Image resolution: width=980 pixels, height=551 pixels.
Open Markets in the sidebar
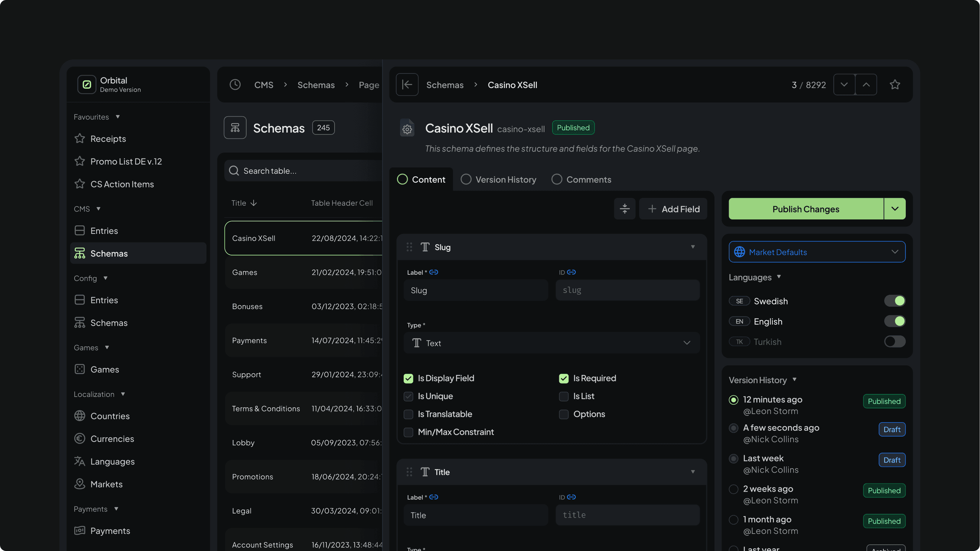[x=107, y=484]
